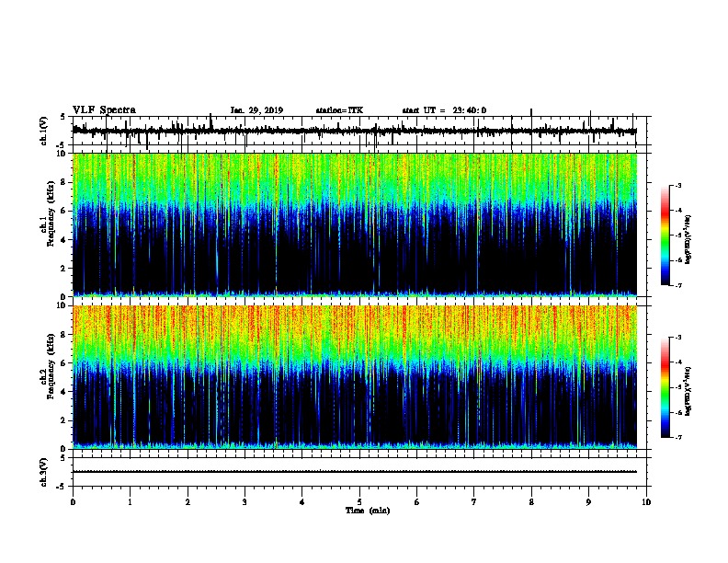This screenshot has height=563, width=728.
Task: Click the "ch.3(V)" axis label
Action: pos(44,472)
